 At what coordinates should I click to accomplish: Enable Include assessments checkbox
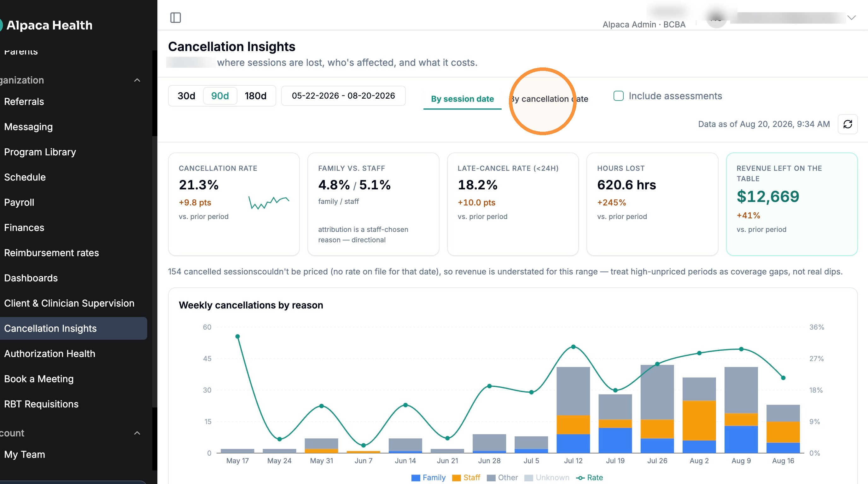(x=618, y=96)
